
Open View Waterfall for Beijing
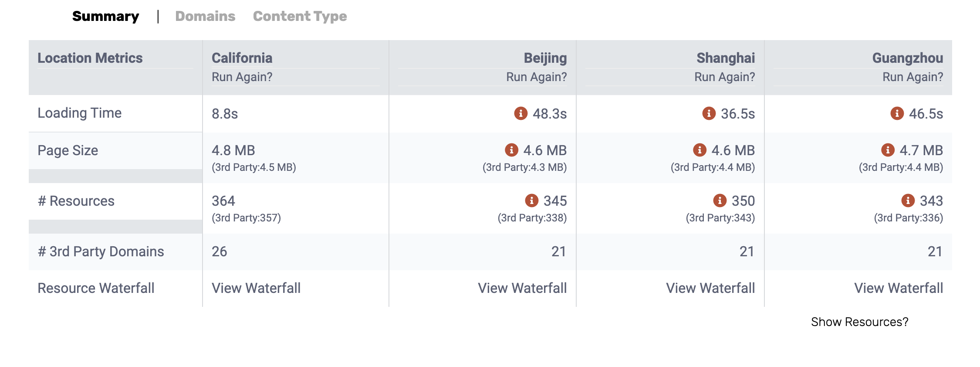(522, 288)
